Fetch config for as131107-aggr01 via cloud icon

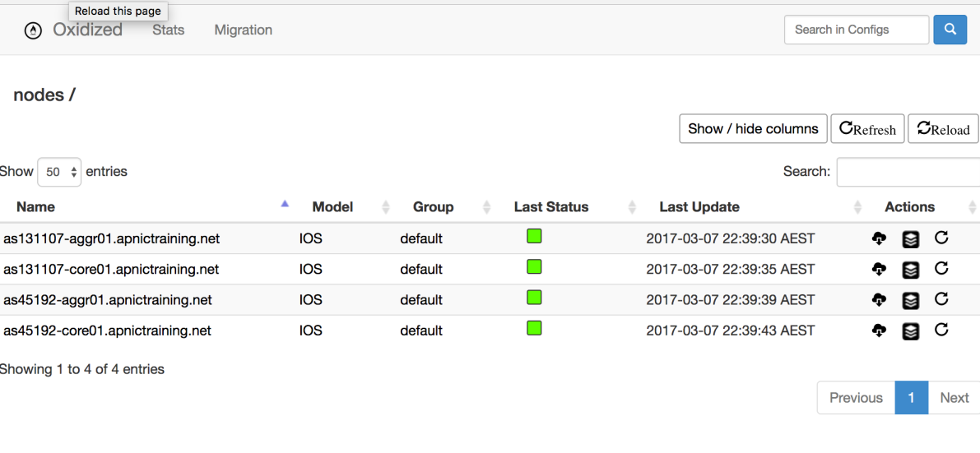[879, 238]
